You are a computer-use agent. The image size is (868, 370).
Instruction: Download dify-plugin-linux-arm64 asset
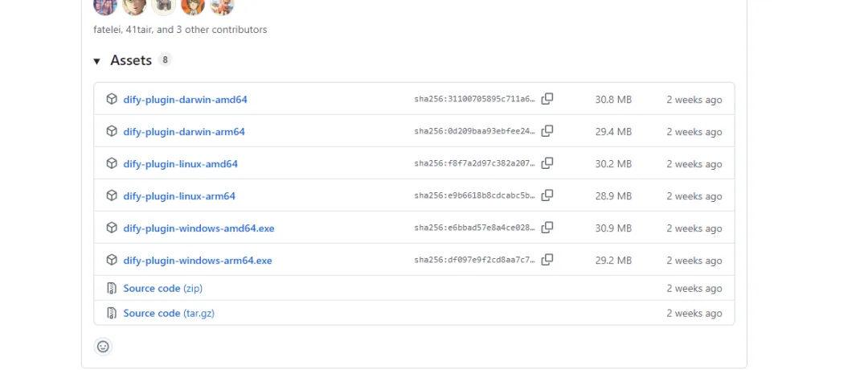pyautogui.click(x=179, y=196)
